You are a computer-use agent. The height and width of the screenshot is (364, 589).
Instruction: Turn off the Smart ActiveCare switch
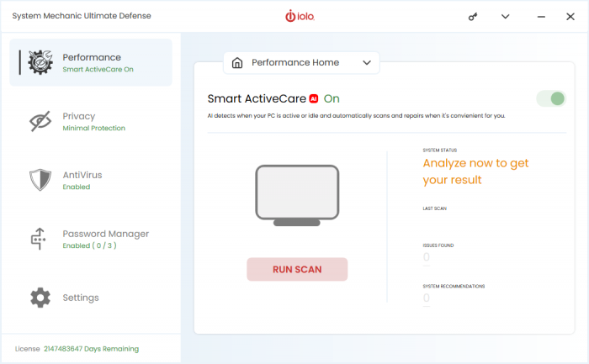(x=551, y=98)
